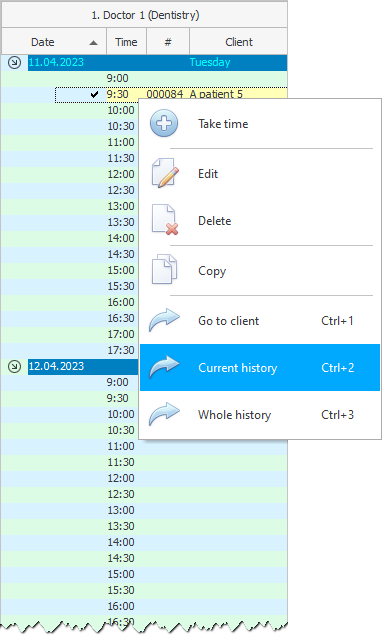382x637 pixels.
Task: Select 15:30 slot on 12.04.2023
Action: pyautogui.click(x=121, y=590)
